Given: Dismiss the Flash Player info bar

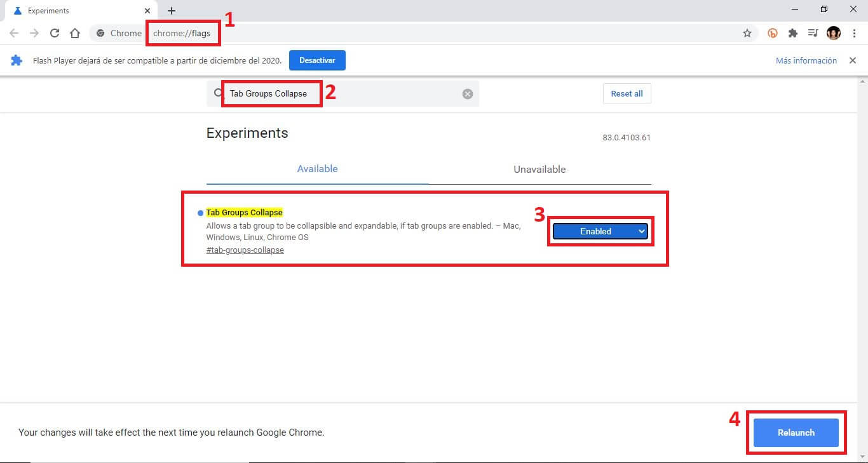Looking at the screenshot, I should [x=853, y=60].
